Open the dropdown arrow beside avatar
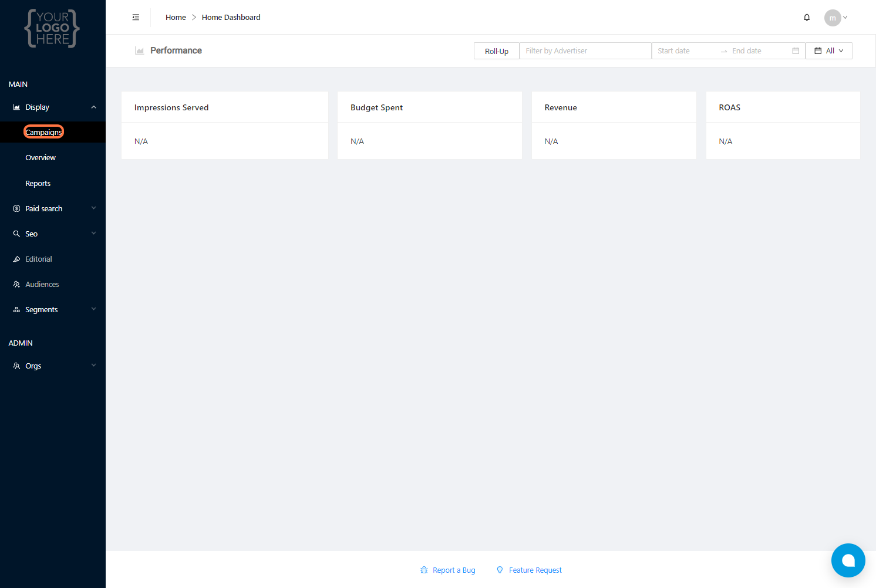 pos(845,18)
